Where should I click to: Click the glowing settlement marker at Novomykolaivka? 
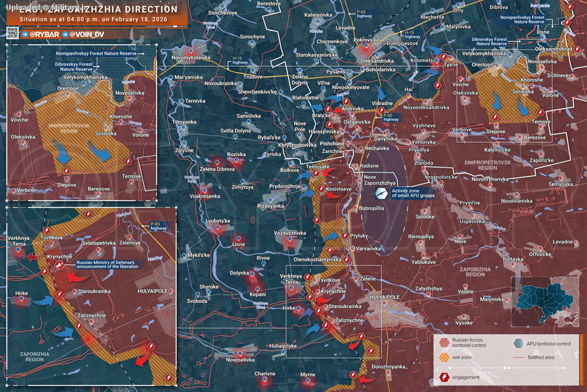[x=191, y=51]
